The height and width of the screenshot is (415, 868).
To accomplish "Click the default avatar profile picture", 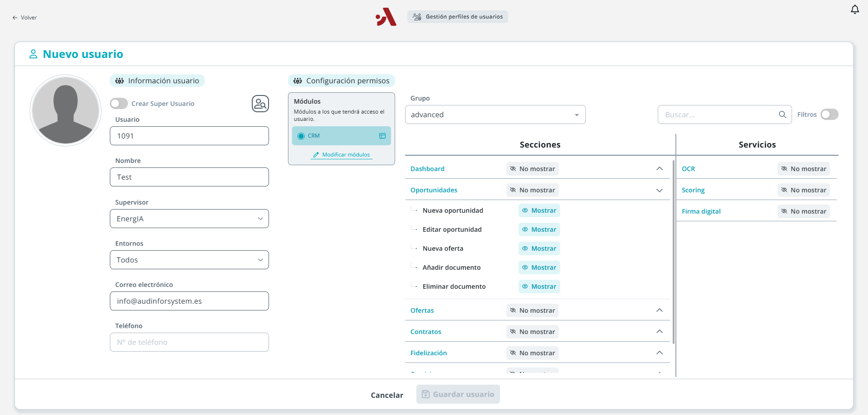I will tap(66, 110).
